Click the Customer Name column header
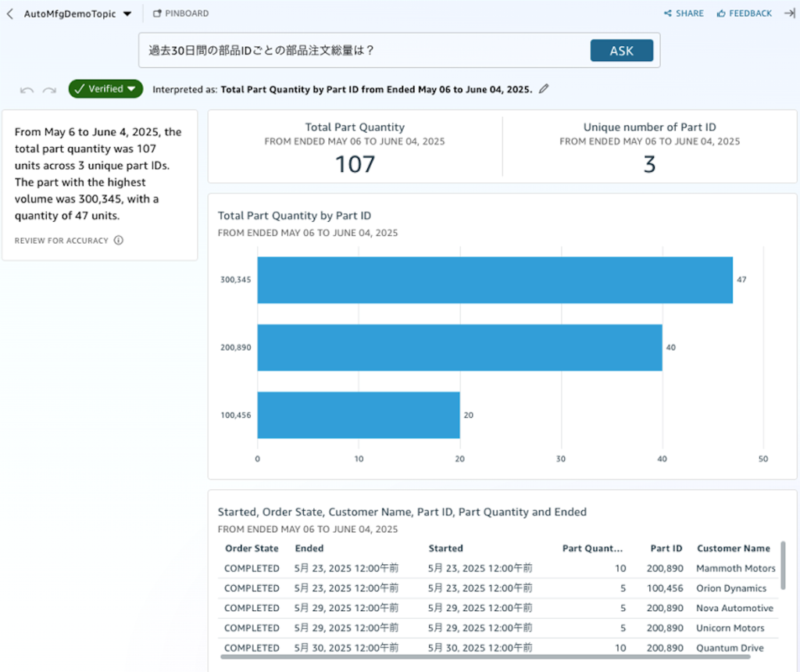This screenshot has width=800, height=672. pyautogui.click(x=733, y=549)
